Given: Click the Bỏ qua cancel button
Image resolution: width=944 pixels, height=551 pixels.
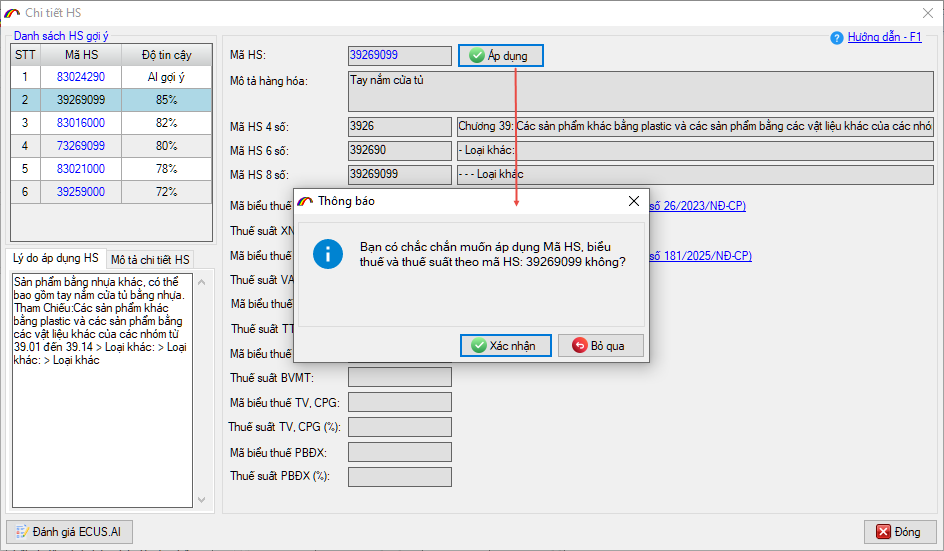Looking at the screenshot, I should [600, 345].
